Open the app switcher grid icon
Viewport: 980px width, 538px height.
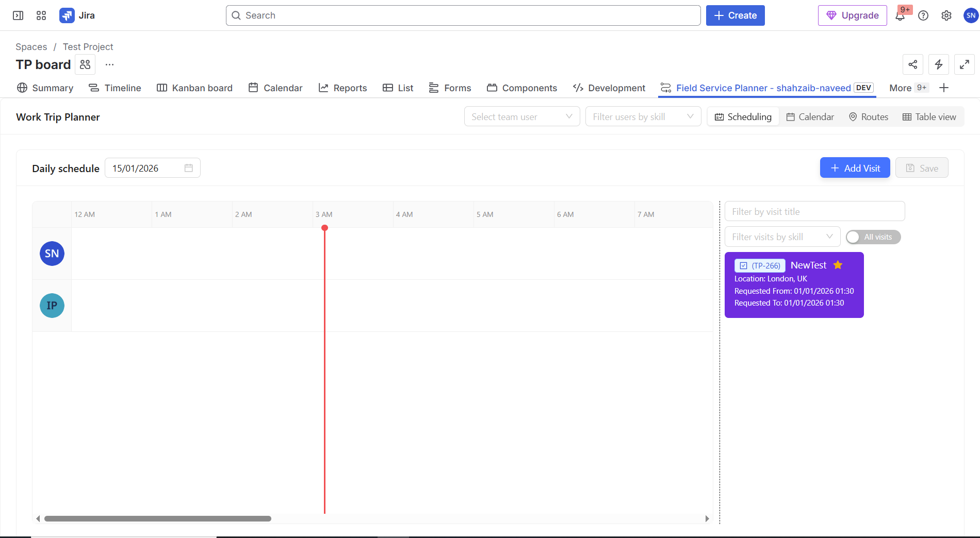point(41,15)
